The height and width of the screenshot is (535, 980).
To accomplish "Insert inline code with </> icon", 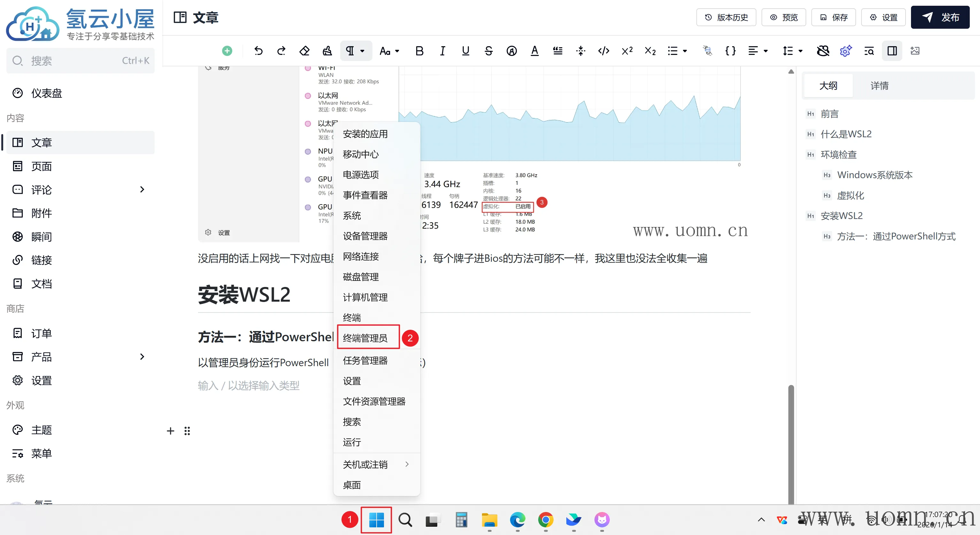I will 604,50.
